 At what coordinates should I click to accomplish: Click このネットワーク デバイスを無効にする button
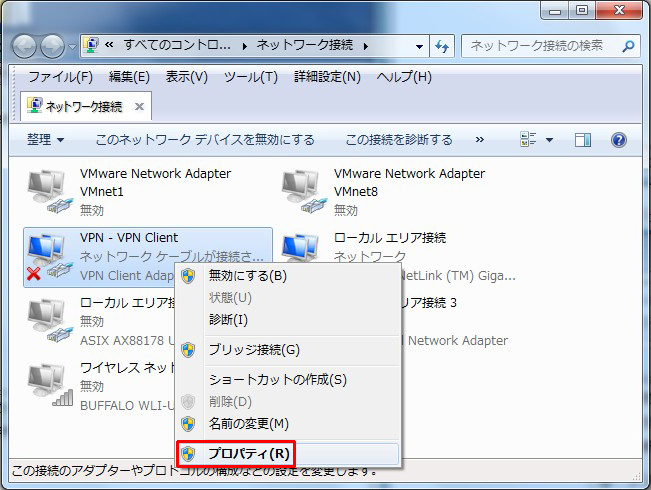(x=205, y=140)
